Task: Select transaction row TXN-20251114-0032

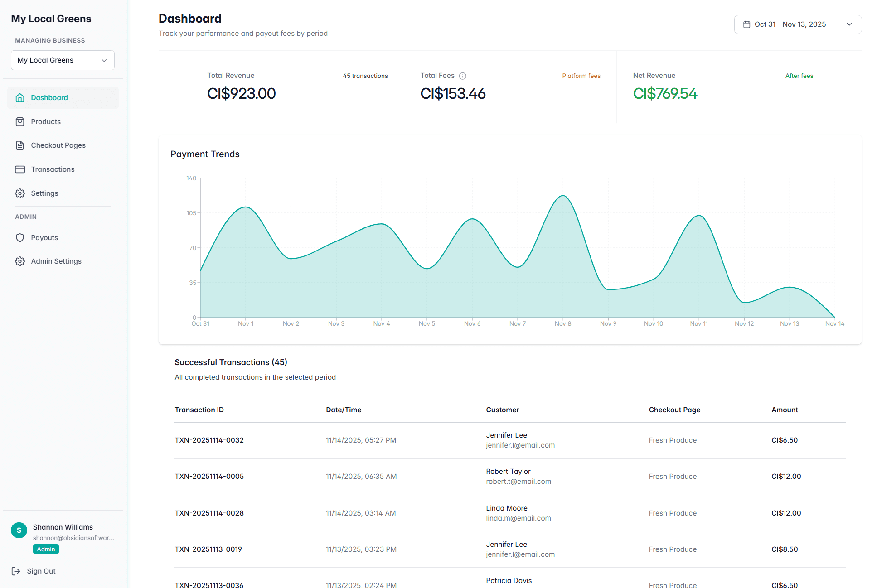Action: point(209,440)
